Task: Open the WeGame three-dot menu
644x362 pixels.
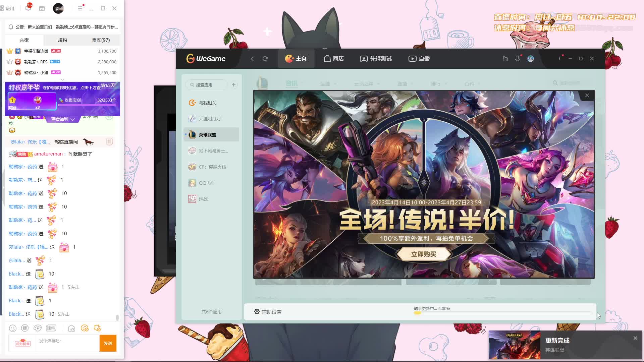Action: point(559,58)
